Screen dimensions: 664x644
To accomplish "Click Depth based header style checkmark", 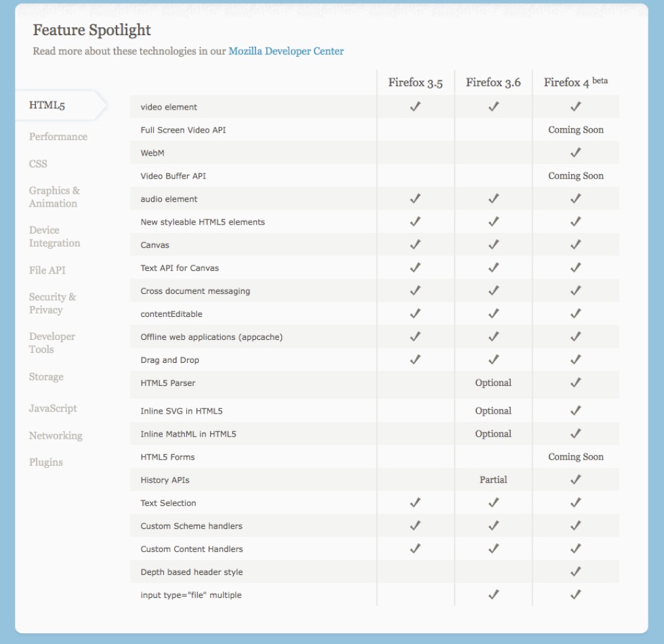I will pos(575,572).
